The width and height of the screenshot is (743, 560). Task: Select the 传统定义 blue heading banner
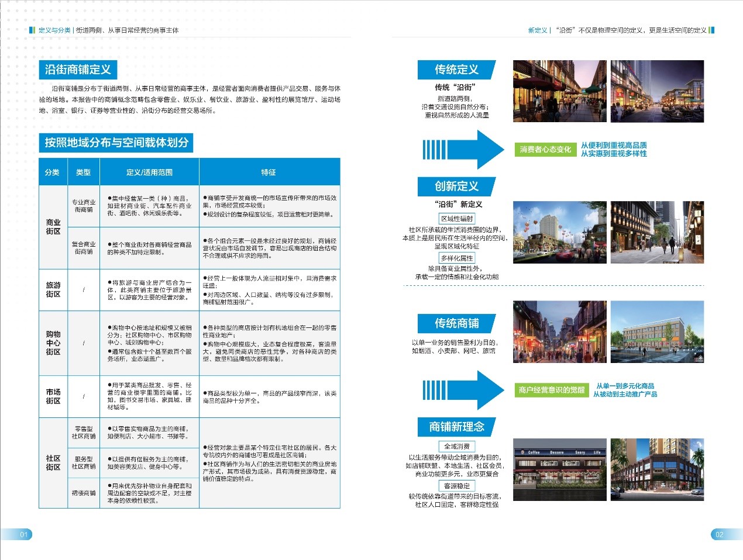pyautogui.click(x=456, y=70)
